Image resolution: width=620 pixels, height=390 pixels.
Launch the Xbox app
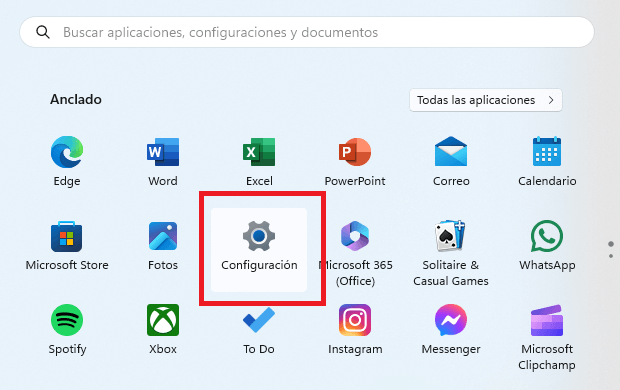(163, 320)
